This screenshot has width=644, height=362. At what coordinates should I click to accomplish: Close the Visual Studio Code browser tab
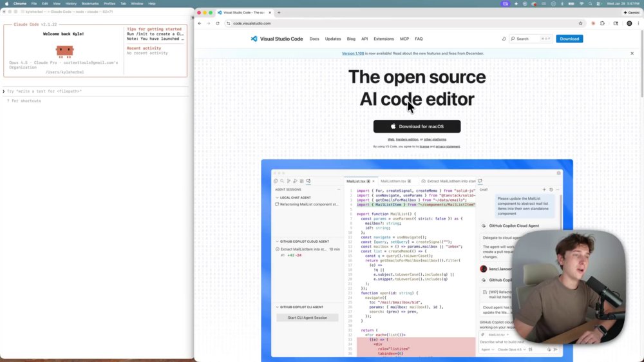[x=270, y=13]
